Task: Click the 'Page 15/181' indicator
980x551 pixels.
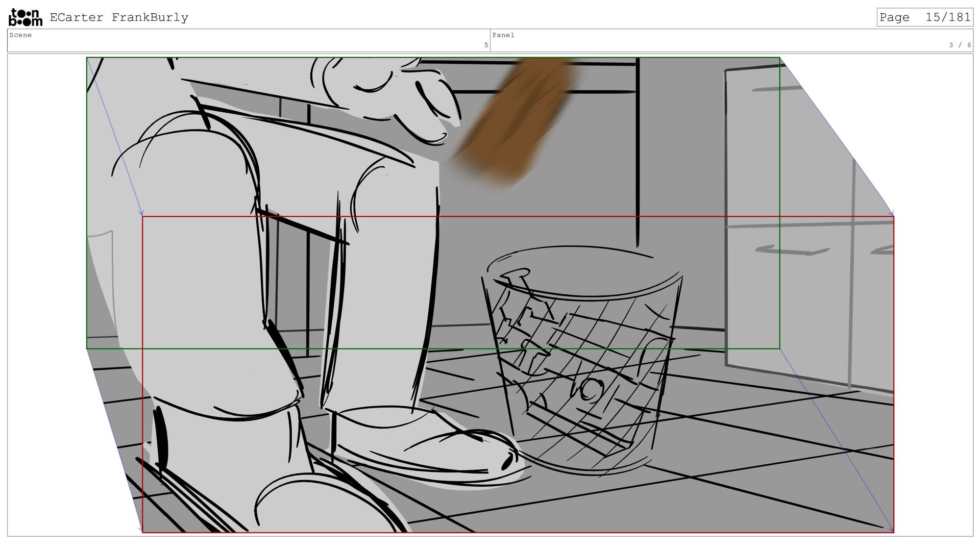Action: (x=925, y=17)
